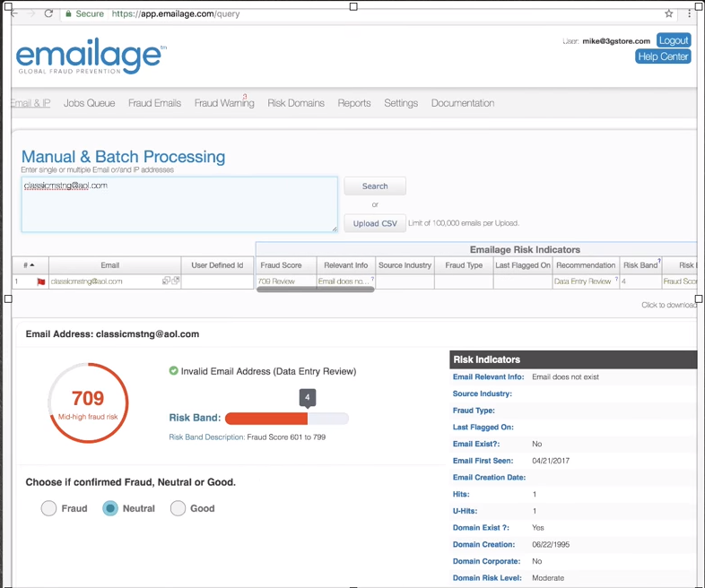The height and width of the screenshot is (588, 705).
Task: Click the Email First Seen value 04/21/2017
Action: [x=551, y=461]
